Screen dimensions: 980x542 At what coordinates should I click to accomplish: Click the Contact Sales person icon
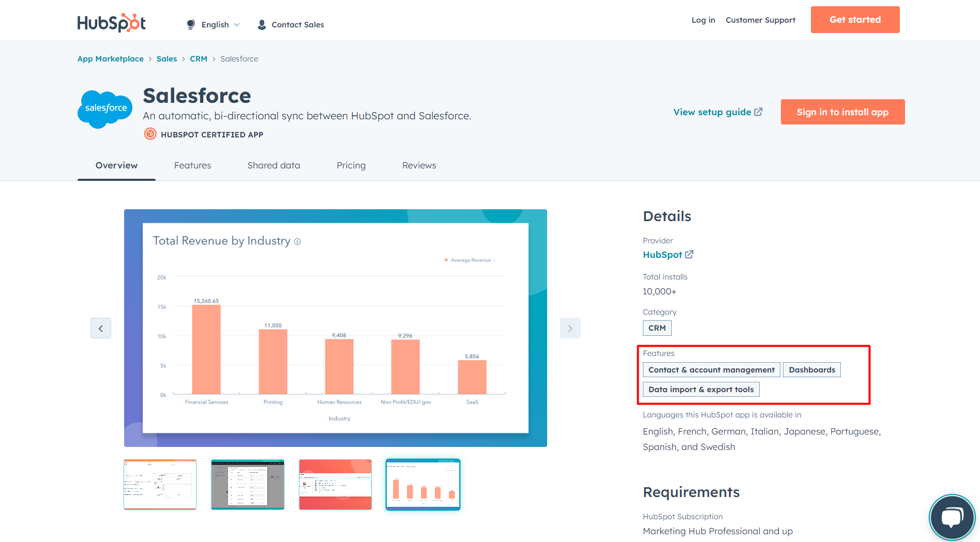262,25
